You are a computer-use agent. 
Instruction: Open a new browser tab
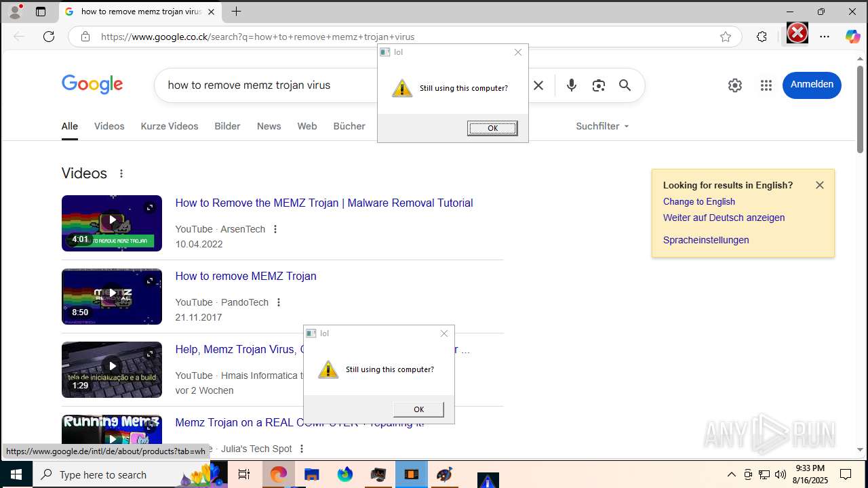pyautogui.click(x=236, y=12)
